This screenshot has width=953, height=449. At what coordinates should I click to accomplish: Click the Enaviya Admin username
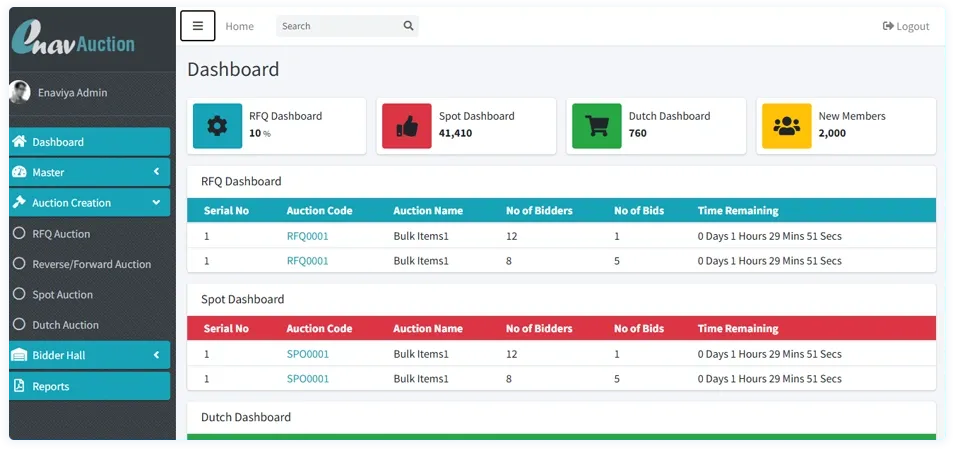tap(72, 92)
